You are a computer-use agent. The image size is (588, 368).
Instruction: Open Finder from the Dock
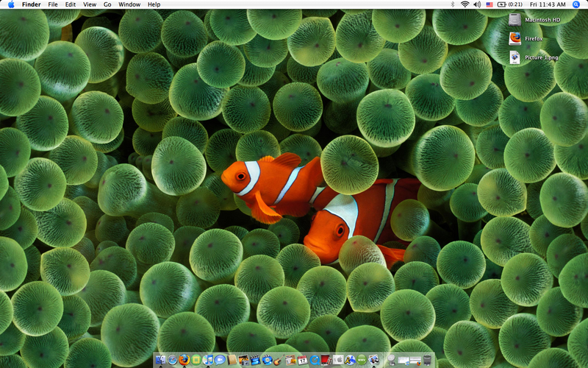point(160,360)
